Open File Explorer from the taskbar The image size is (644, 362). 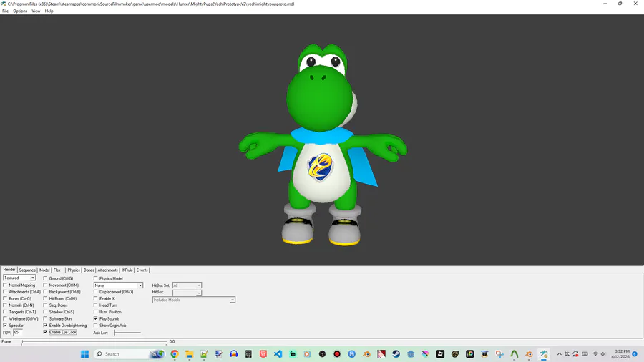[x=190, y=354]
